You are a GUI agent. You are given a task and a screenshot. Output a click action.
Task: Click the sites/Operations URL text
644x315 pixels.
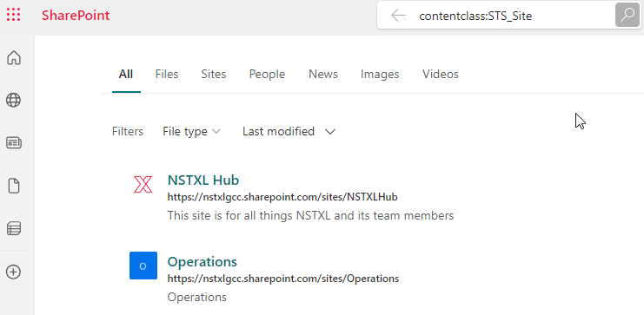[x=283, y=279]
